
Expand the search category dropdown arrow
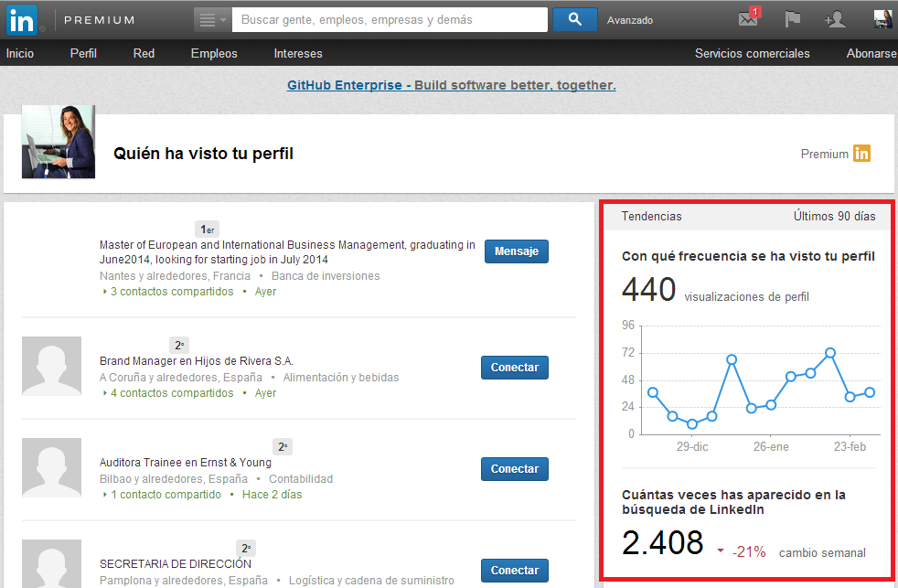pyautogui.click(x=222, y=19)
